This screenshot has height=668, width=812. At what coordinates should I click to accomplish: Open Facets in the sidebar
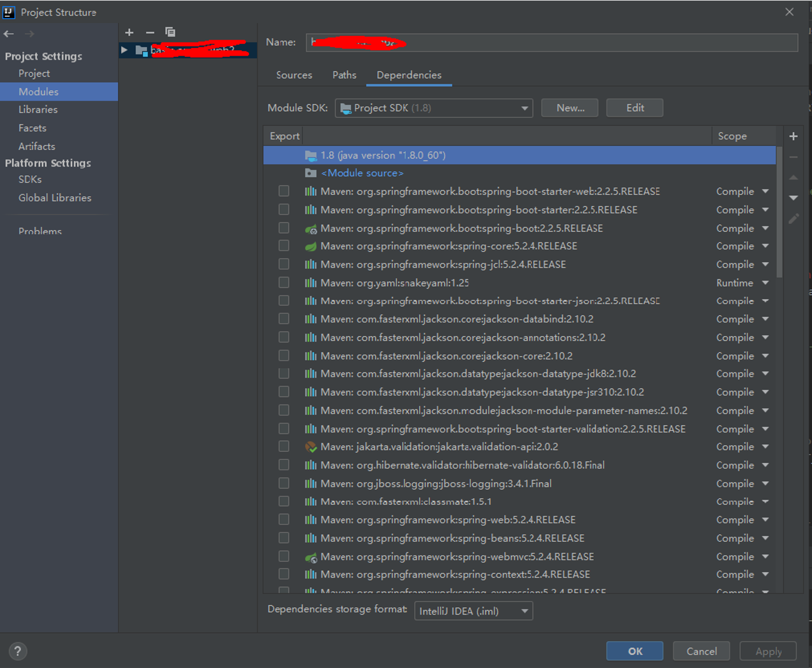[x=32, y=128]
